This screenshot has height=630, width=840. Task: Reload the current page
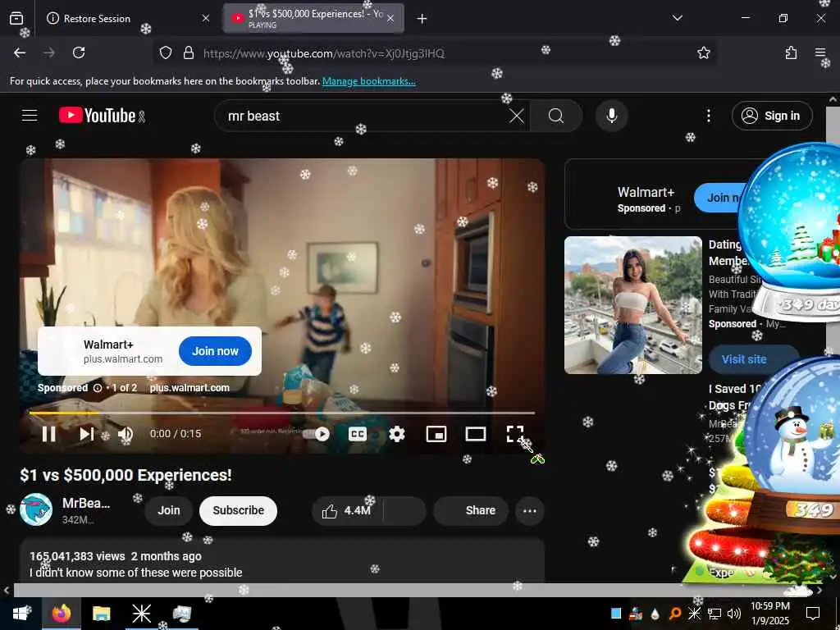click(79, 52)
